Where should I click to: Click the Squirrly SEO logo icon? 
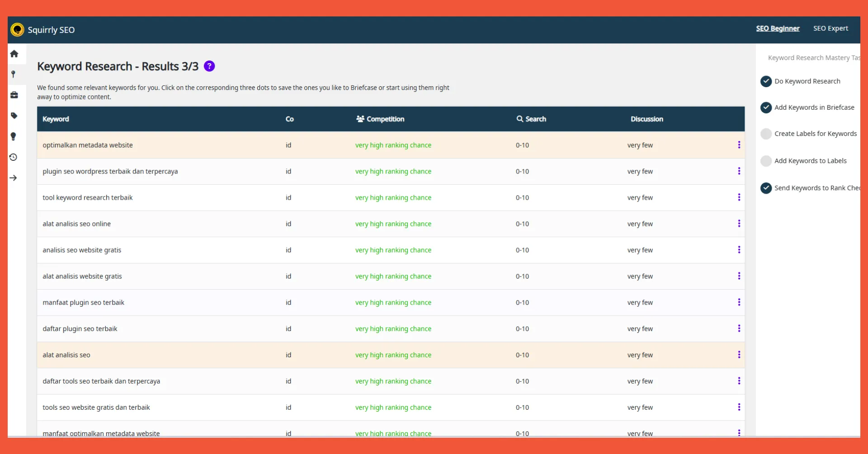click(17, 30)
